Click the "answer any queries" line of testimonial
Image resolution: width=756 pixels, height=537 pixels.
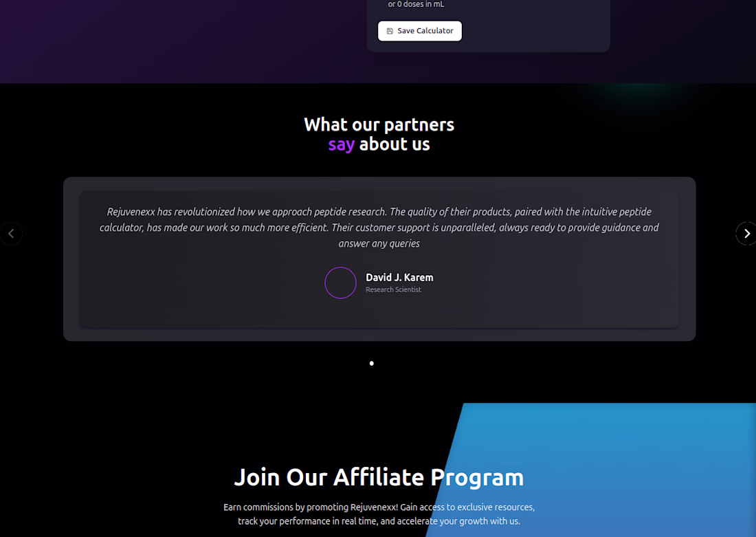click(x=379, y=243)
